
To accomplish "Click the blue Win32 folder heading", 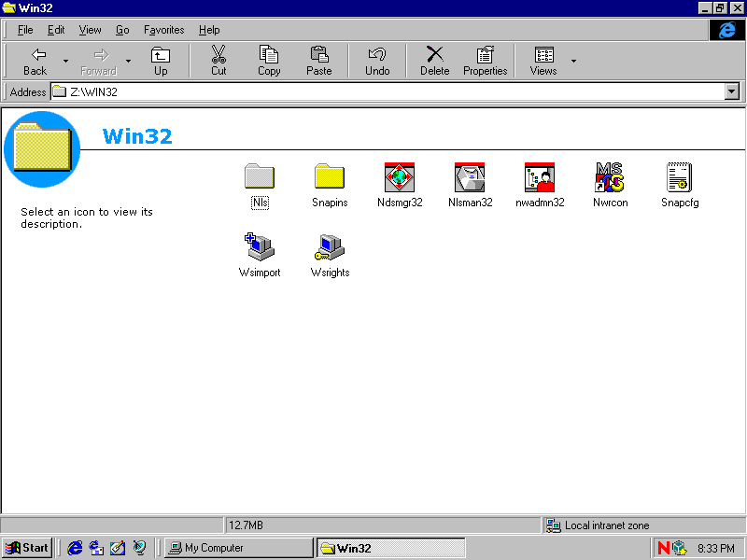I will (x=137, y=136).
